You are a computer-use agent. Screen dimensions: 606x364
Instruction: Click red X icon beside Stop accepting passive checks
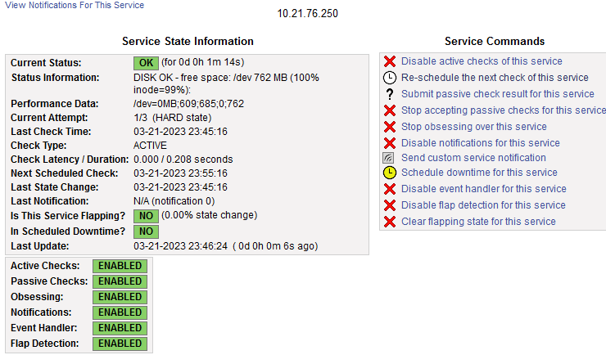tap(390, 110)
